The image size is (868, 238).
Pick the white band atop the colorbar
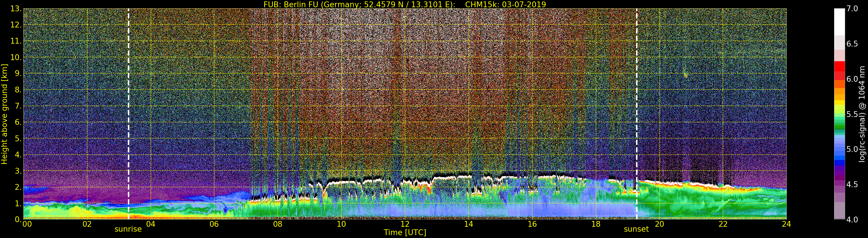tap(839, 22)
